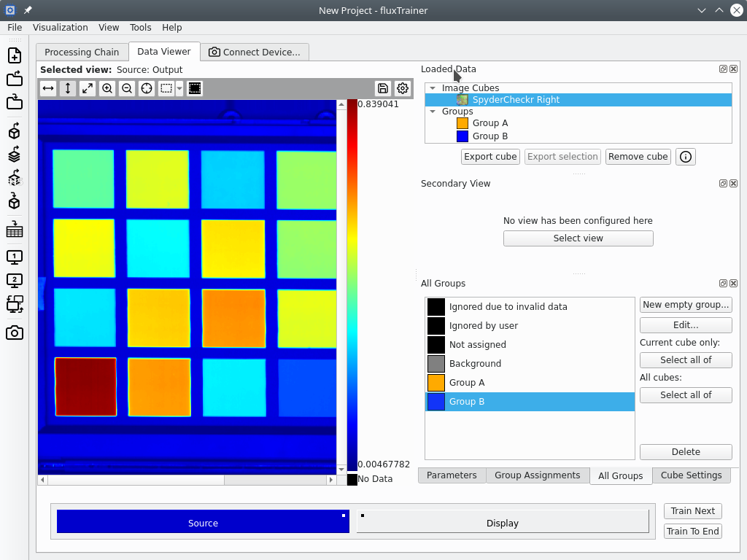Close the All Groups panel
Viewport: 747px width, 560px height.
(734, 284)
